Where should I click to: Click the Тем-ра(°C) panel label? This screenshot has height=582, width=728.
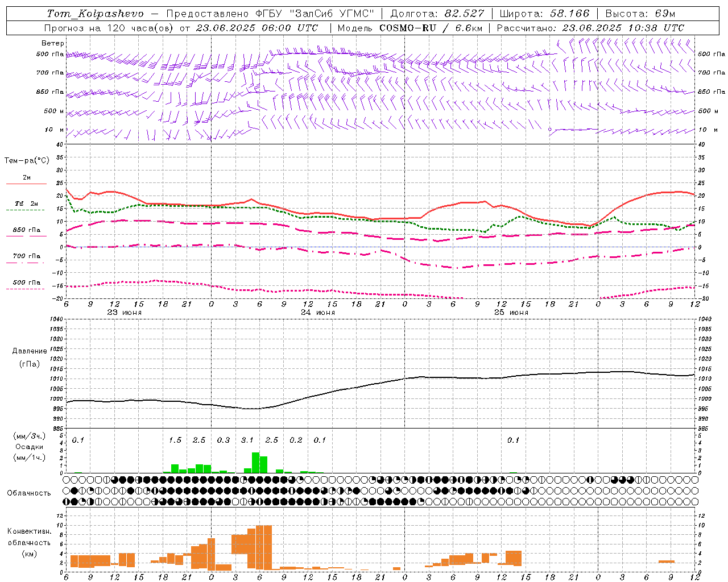point(27,160)
